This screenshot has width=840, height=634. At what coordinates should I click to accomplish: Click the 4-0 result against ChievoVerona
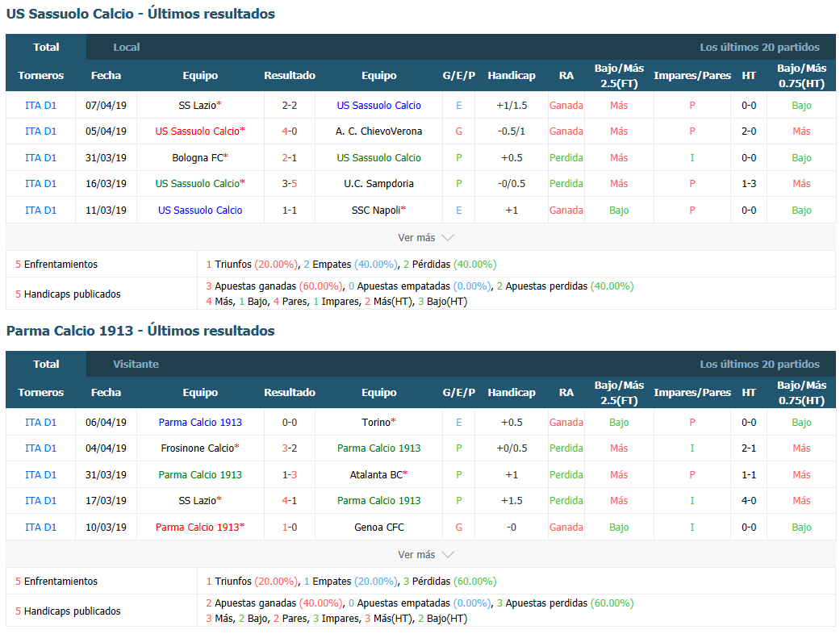pyautogui.click(x=290, y=131)
